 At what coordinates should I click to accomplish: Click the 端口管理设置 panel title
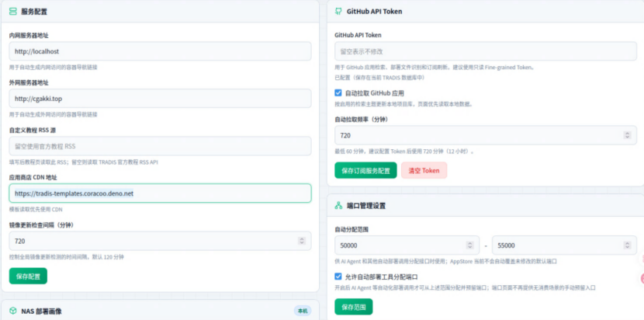(366, 206)
